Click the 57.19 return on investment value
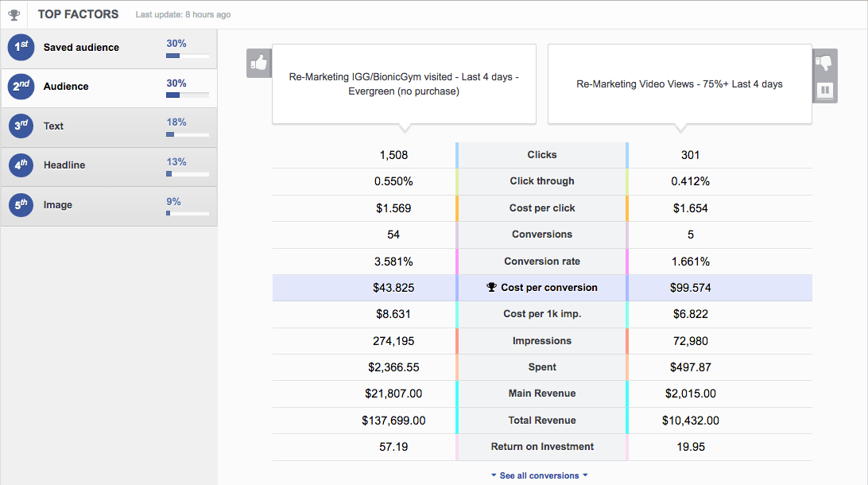 click(x=393, y=447)
